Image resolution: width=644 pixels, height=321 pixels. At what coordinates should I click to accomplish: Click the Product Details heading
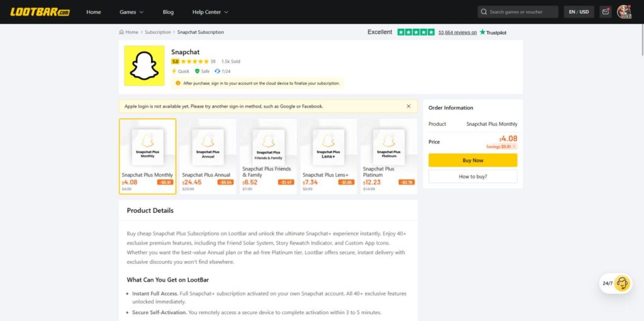pos(150,210)
